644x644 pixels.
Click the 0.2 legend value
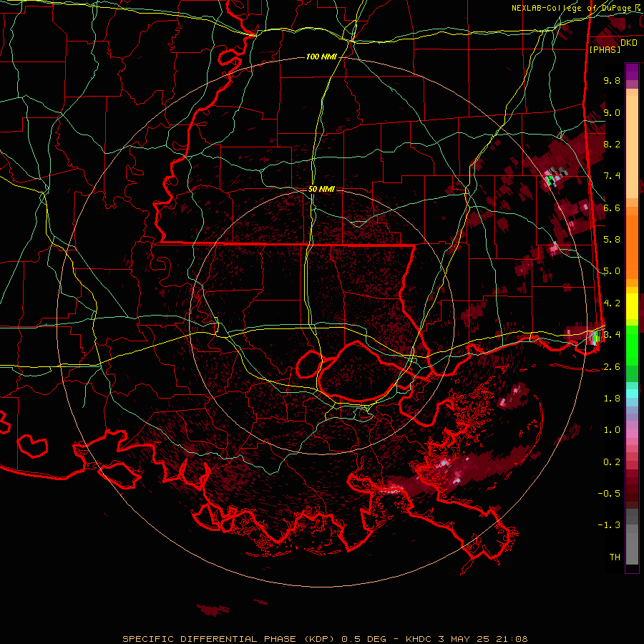coord(612,462)
